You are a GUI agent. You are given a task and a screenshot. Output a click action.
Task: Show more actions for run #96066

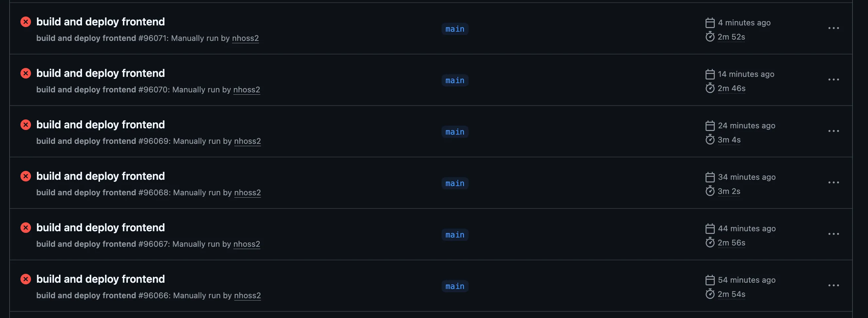click(x=833, y=286)
